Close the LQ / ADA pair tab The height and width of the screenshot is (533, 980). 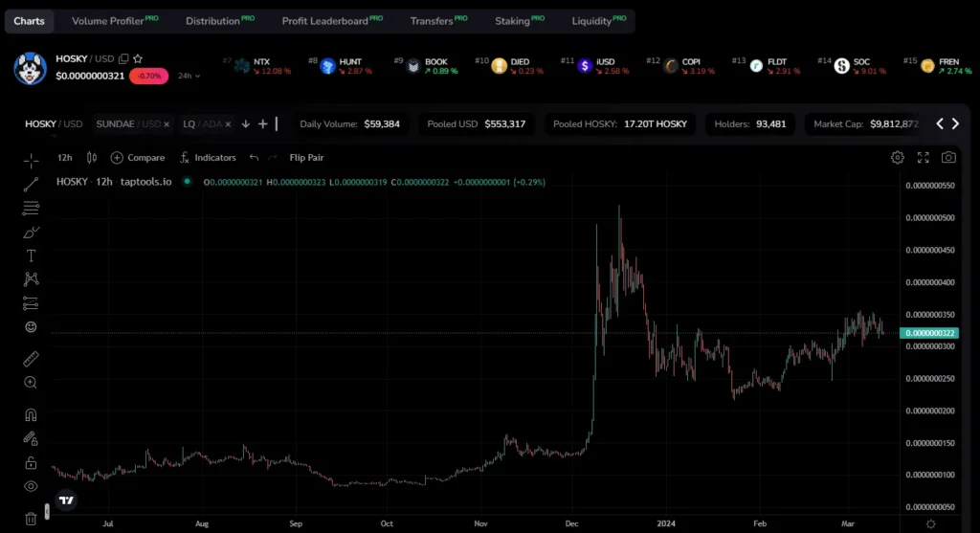point(228,124)
